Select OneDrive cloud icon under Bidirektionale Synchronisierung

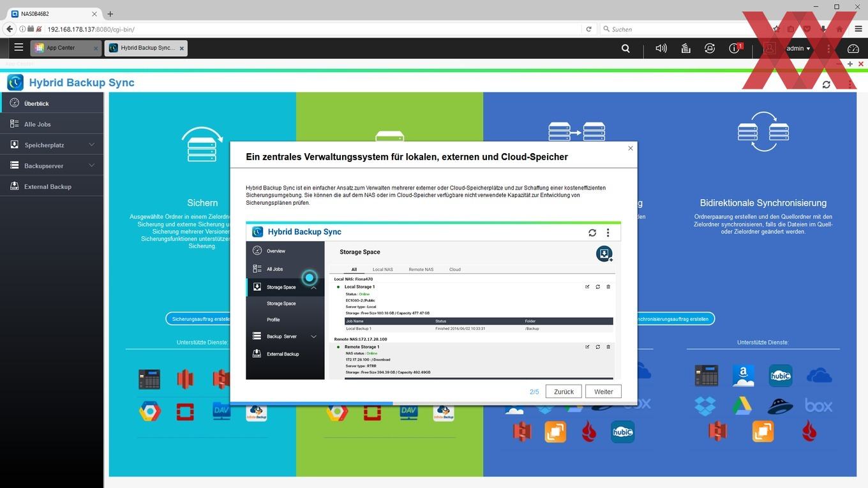pos(819,376)
